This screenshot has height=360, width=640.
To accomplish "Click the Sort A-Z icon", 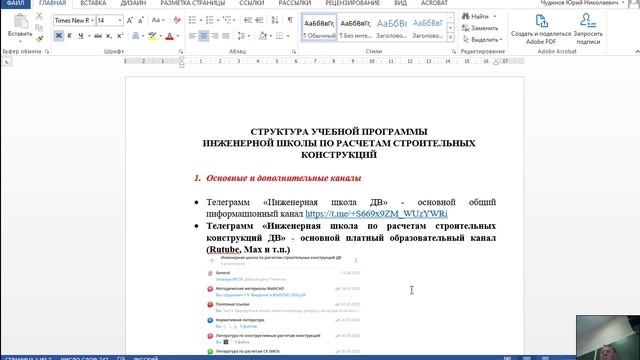I will (x=275, y=20).
